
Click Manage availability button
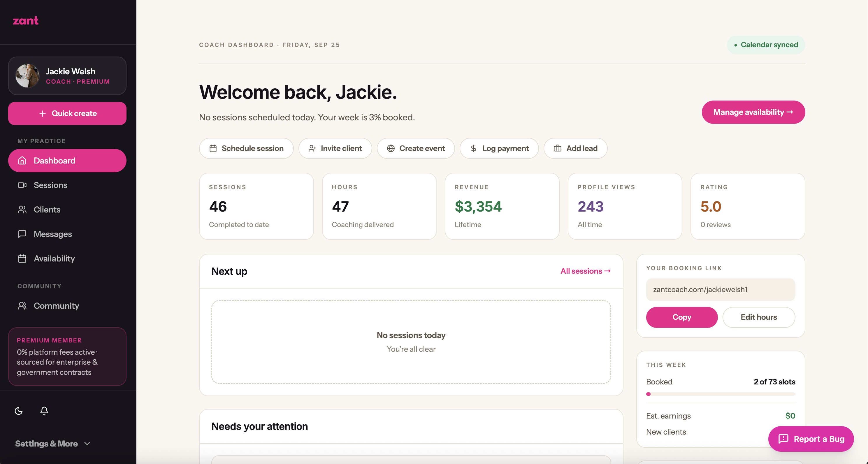[x=753, y=112]
